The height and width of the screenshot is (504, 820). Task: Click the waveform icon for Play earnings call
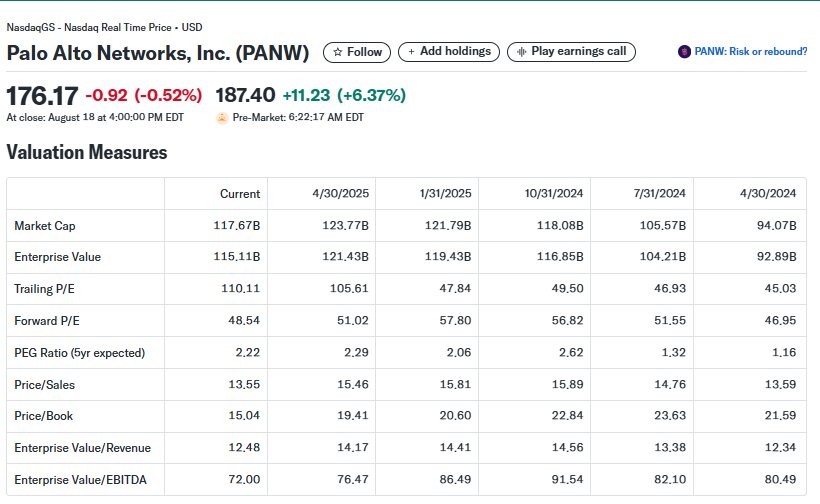coord(520,51)
